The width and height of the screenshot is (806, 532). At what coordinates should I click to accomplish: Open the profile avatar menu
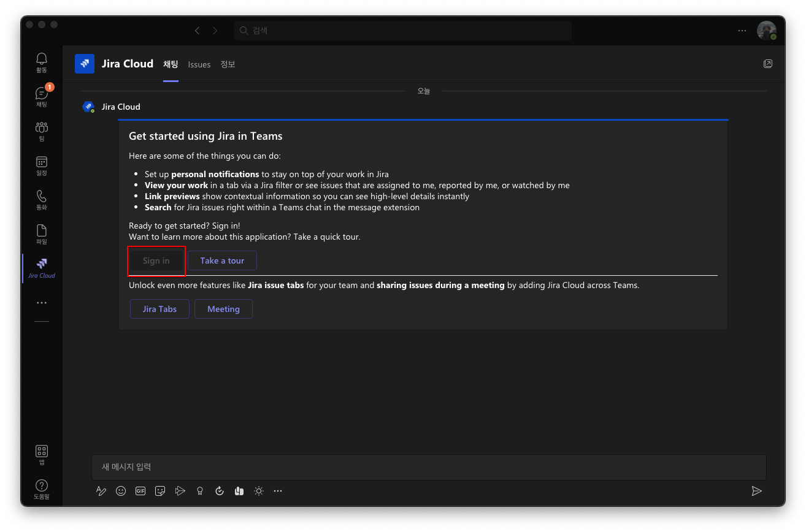pos(767,31)
